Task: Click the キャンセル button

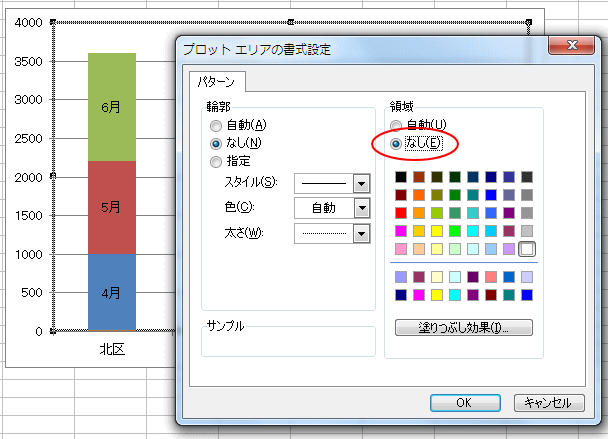Action: [x=549, y=403]
